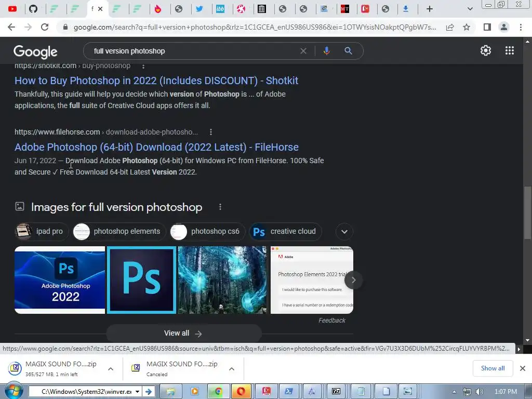Open the volume control in tray
Screen dimensions: 532x399
(480, 392)
